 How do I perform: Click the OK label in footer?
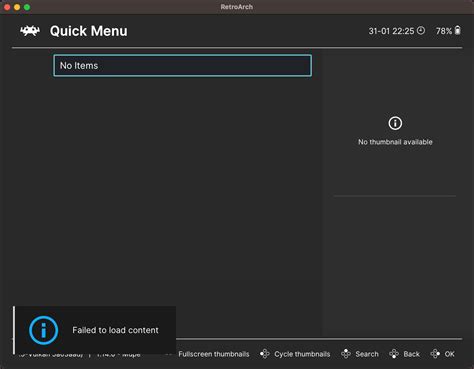449,354
